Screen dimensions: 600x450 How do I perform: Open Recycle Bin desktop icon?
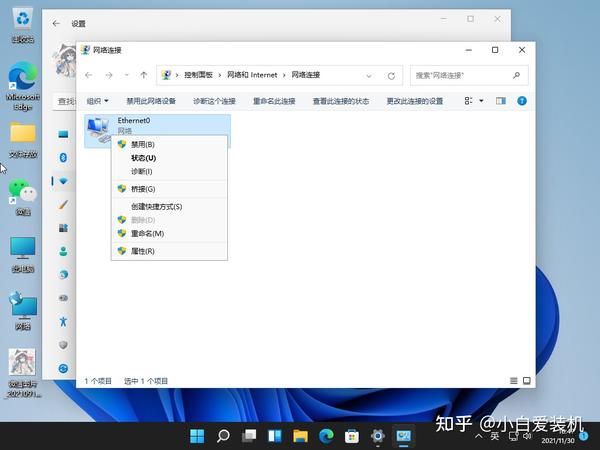tap(23, 25)
